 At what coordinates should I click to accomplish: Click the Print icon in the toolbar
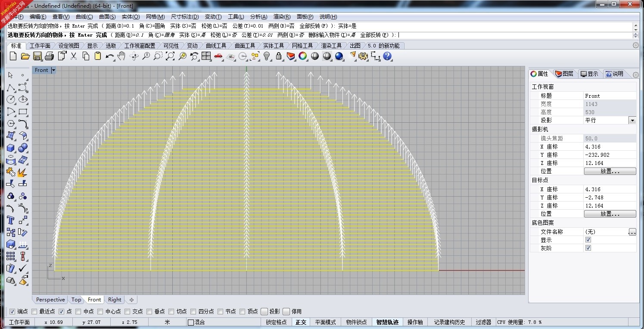49,56
